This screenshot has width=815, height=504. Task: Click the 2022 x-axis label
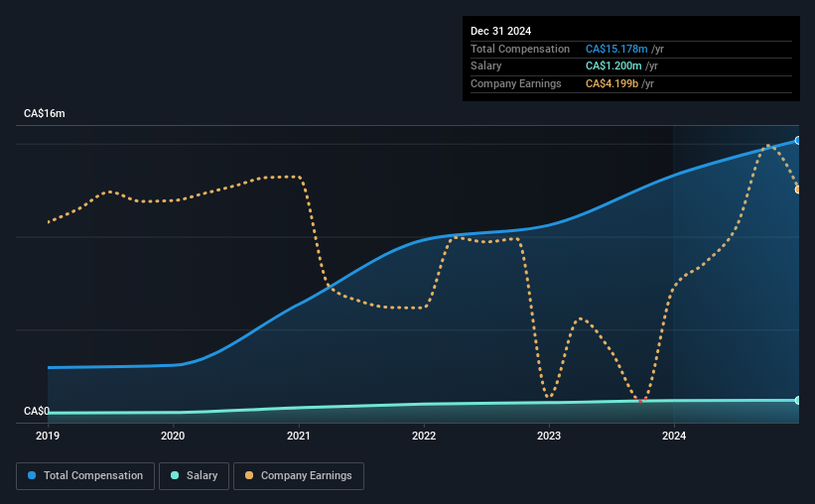[424, 436]
